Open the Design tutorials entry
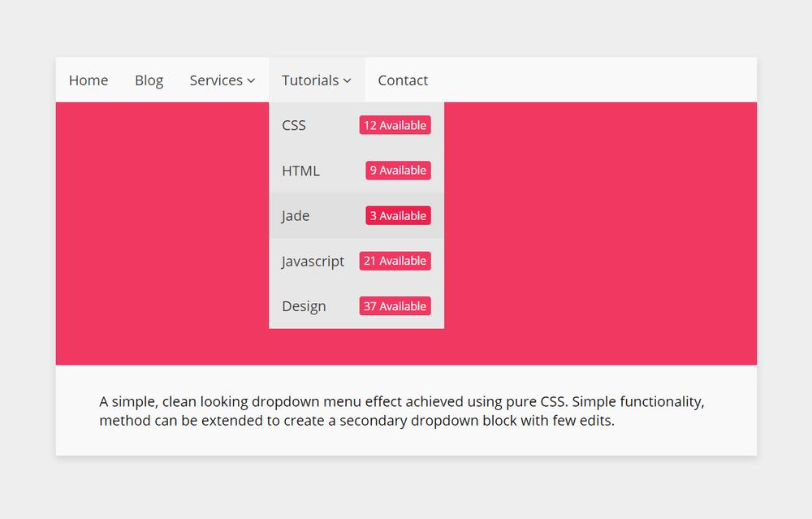The height and width of the screenshot is (519, 812). pos(356,306)
